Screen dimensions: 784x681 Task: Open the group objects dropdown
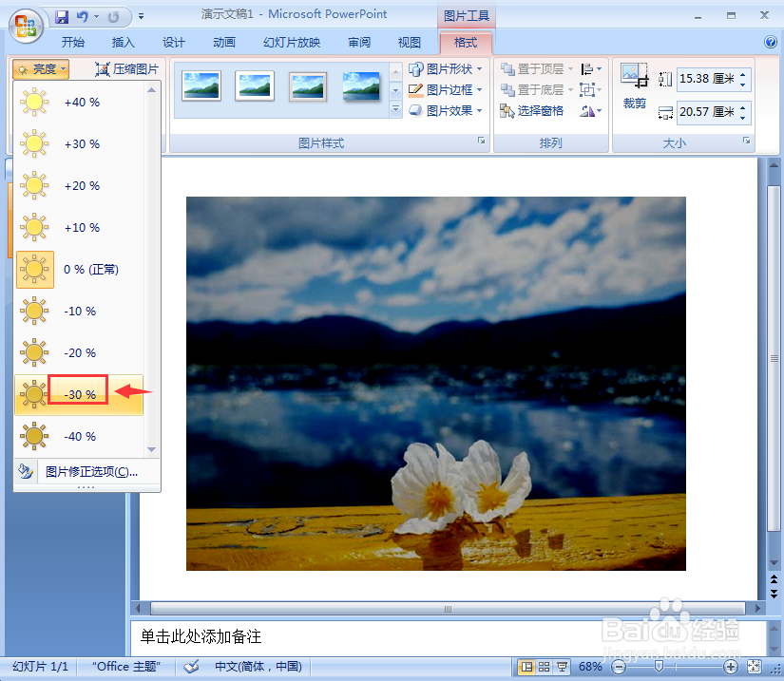point(591,90)
